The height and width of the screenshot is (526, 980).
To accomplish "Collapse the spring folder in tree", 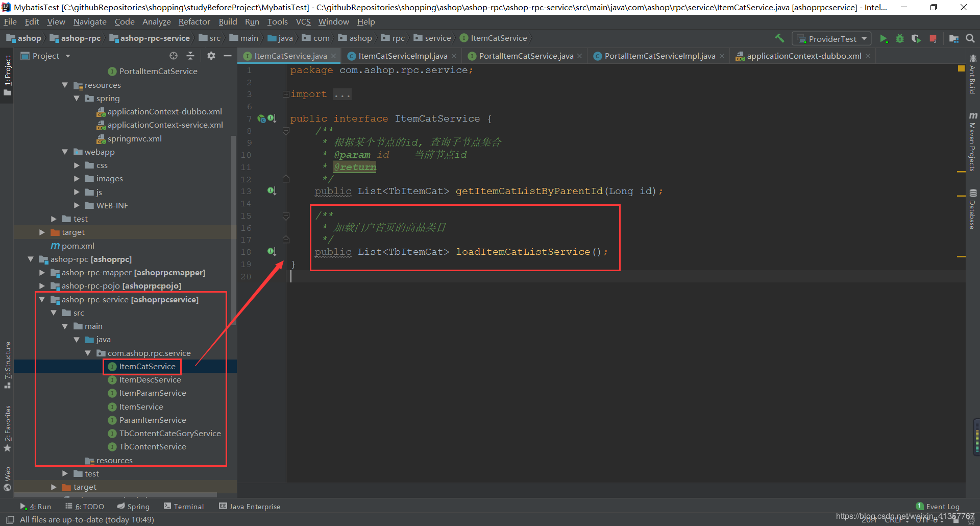I will (x=77, y=99).
